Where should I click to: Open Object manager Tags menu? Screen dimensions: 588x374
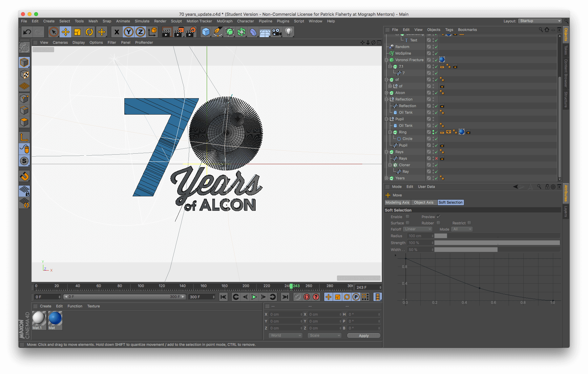(449, 30)
